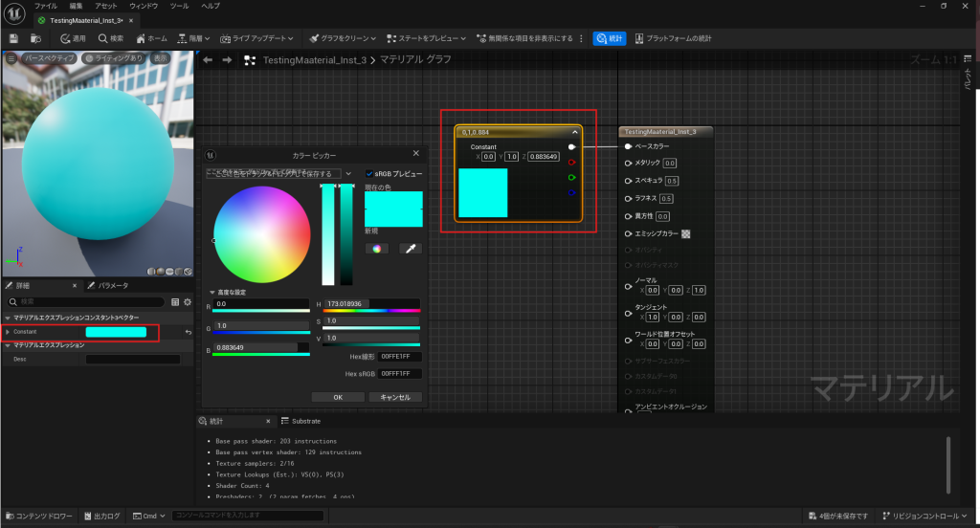
Task: Toggle ライティングあり view mode in viewport
Action: [114, 58]
